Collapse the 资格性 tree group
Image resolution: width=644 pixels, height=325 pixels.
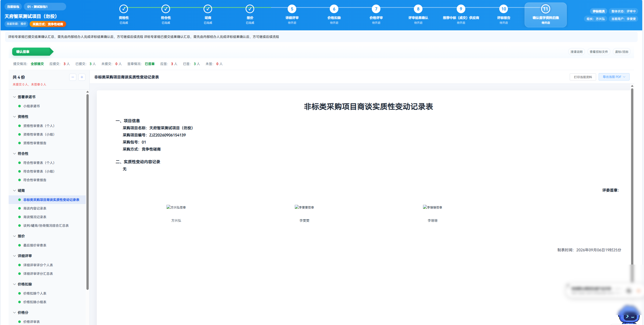pyautogui.click(x=14, y=117)
